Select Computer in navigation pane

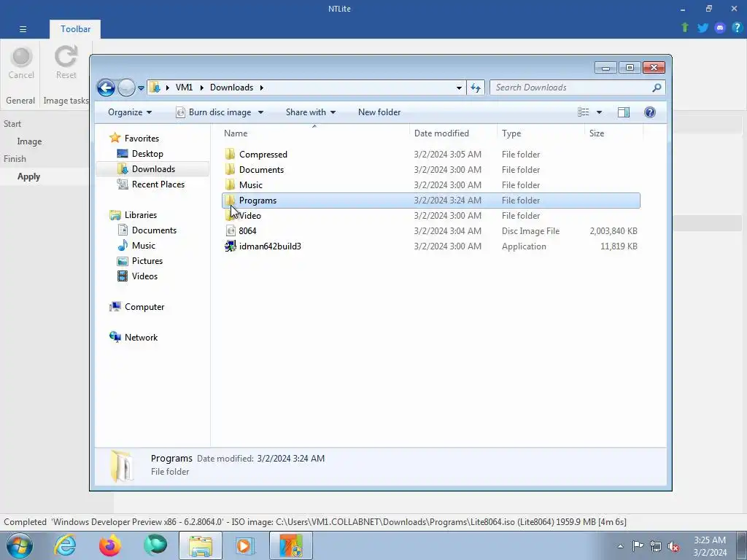144,307
